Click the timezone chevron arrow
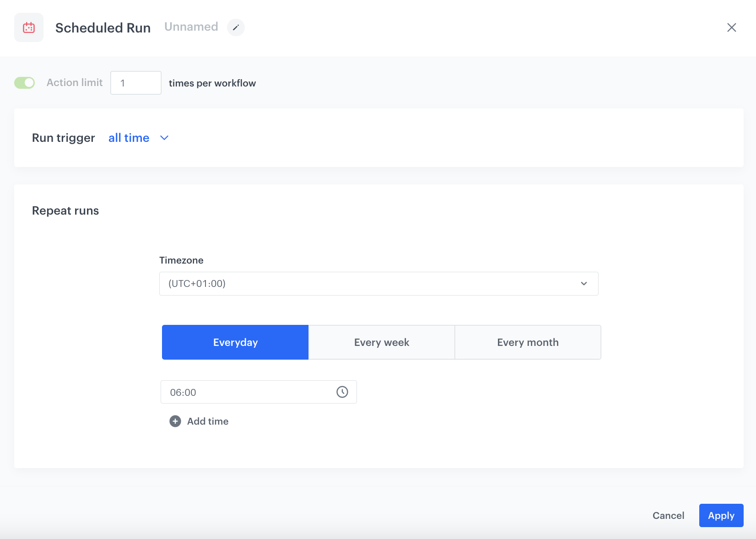Image resolution: width=756 pixels, height=539 pixels. click(x=584, y=284)
